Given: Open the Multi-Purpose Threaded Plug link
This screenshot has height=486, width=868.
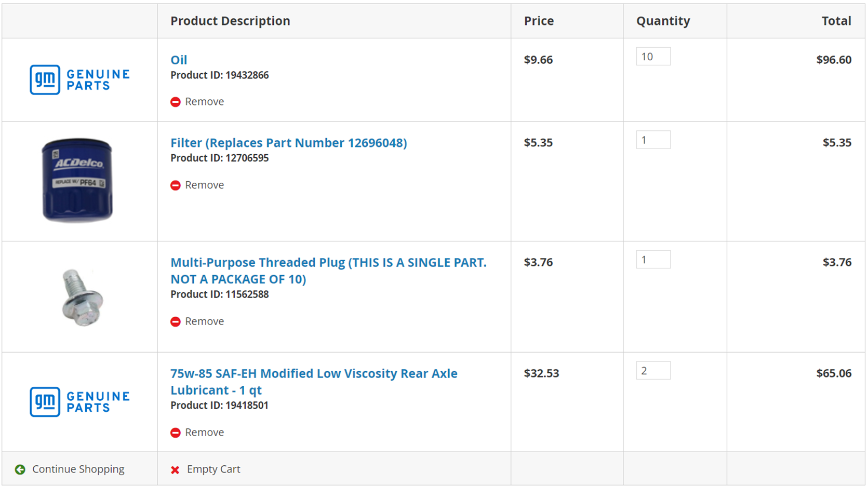Looking at the screenshot, I should 328,271.
